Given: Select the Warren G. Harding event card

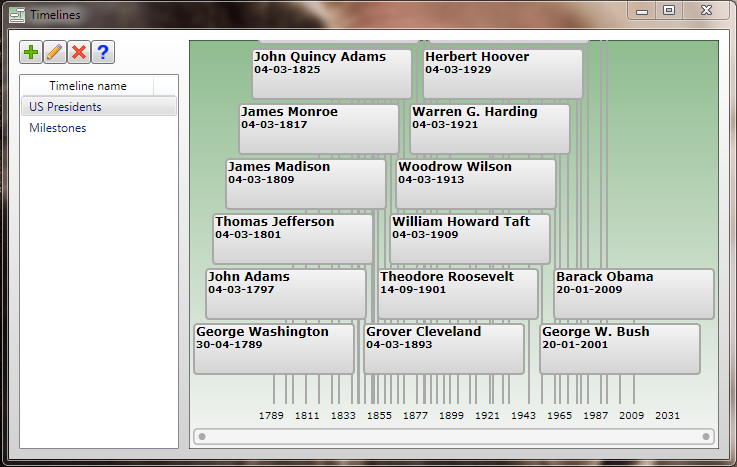Looking at the screenshot, I should click(490, 129).
